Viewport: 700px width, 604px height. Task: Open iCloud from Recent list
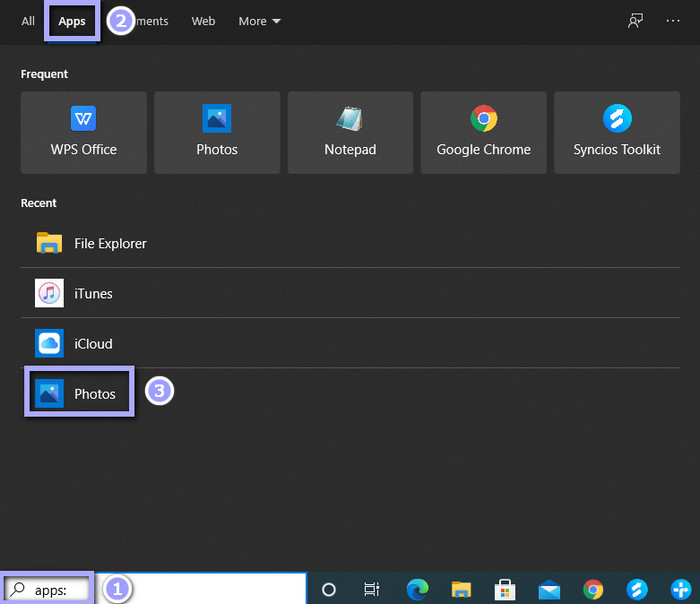click(350, 343)
